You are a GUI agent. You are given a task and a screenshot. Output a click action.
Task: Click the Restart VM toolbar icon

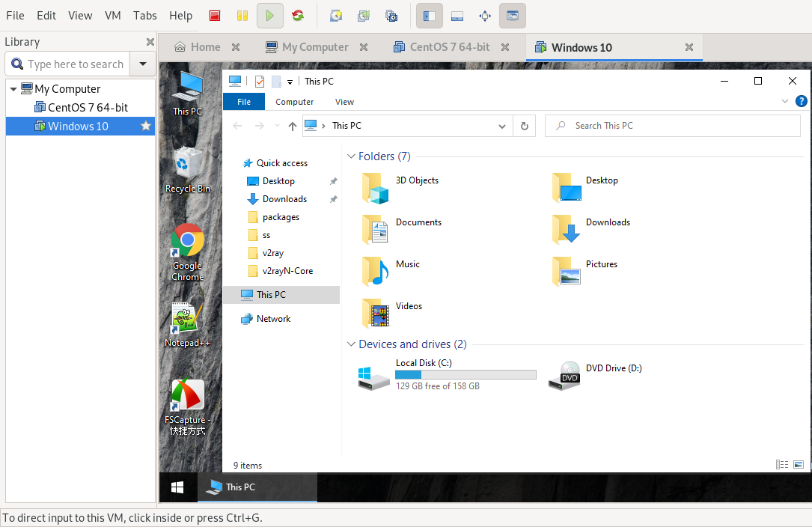pyautogui.click(x=298, y=16)
